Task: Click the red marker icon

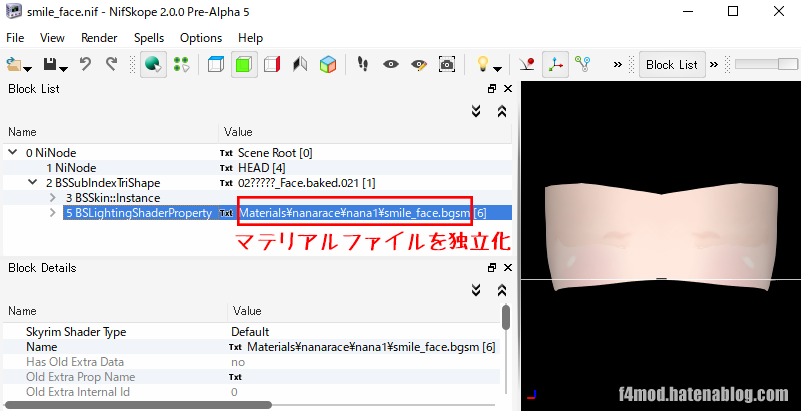Action: (x=527, y=64)
